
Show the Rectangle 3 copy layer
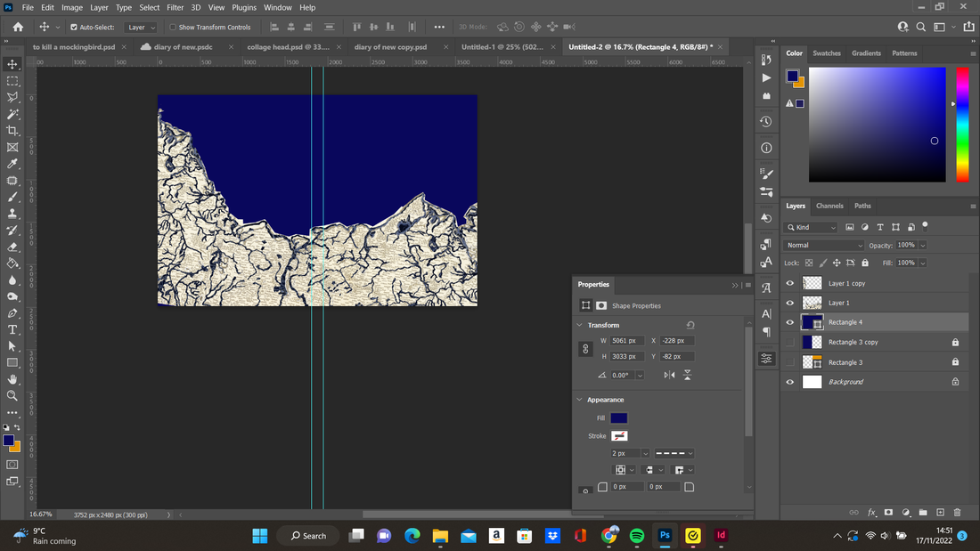coord(790,343)
